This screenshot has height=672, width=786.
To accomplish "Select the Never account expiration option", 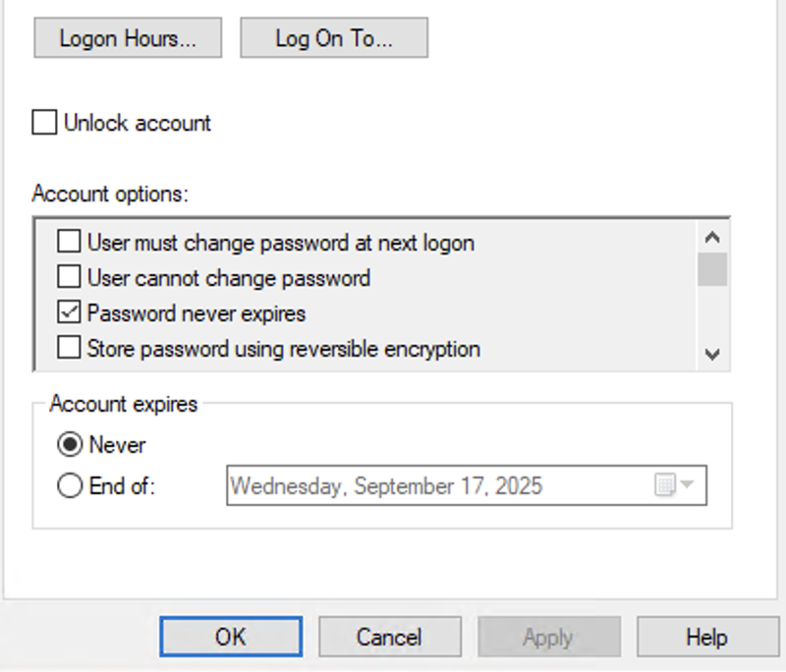I will click(70, 444).
